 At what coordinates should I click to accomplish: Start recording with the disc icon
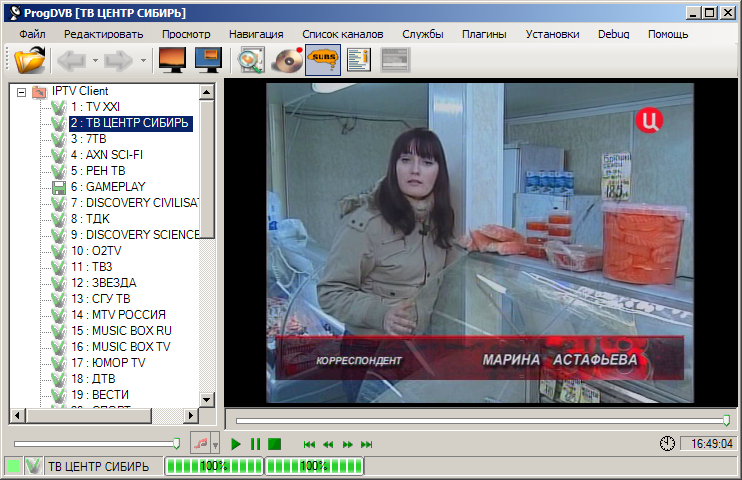coord(287,60)
